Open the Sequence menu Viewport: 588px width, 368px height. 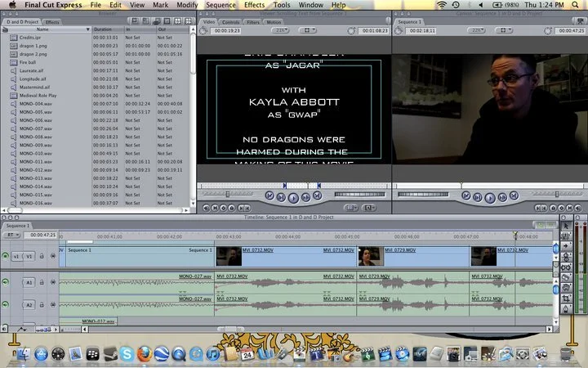[220, 5]
